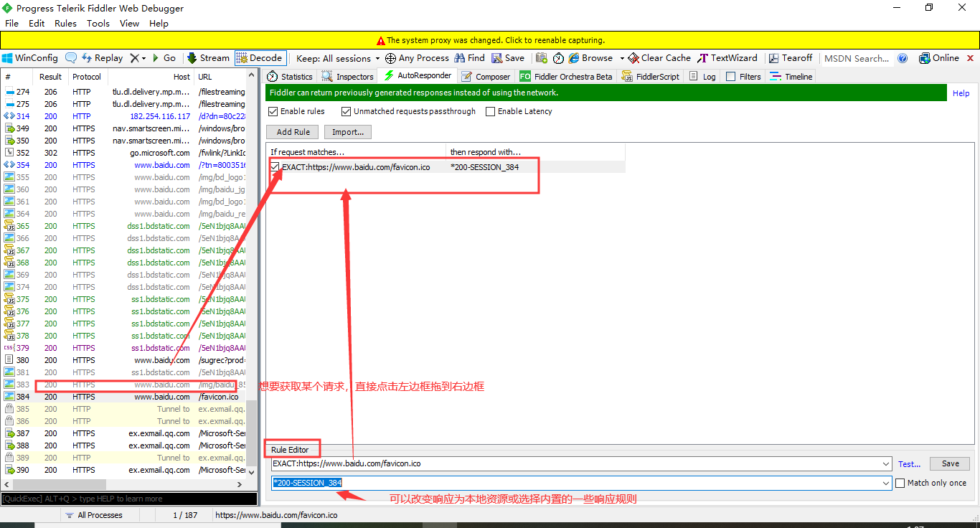Toggle Stream mode on the toolbar
Viewport: 980px width, 528px height.
[x=208, y=57]
